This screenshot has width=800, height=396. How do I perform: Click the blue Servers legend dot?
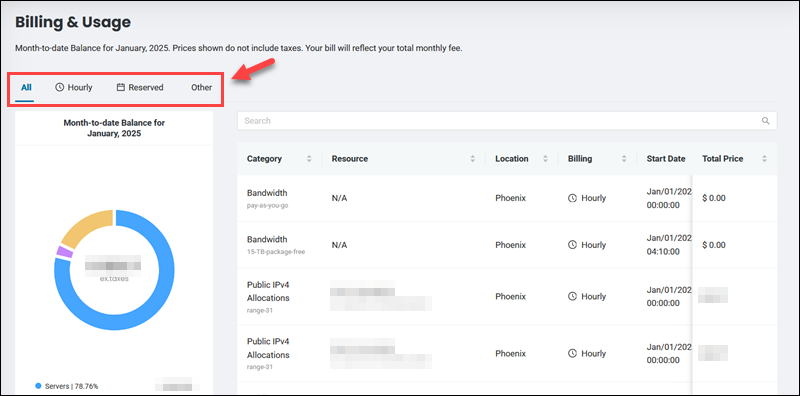click(x=38, y=386)
